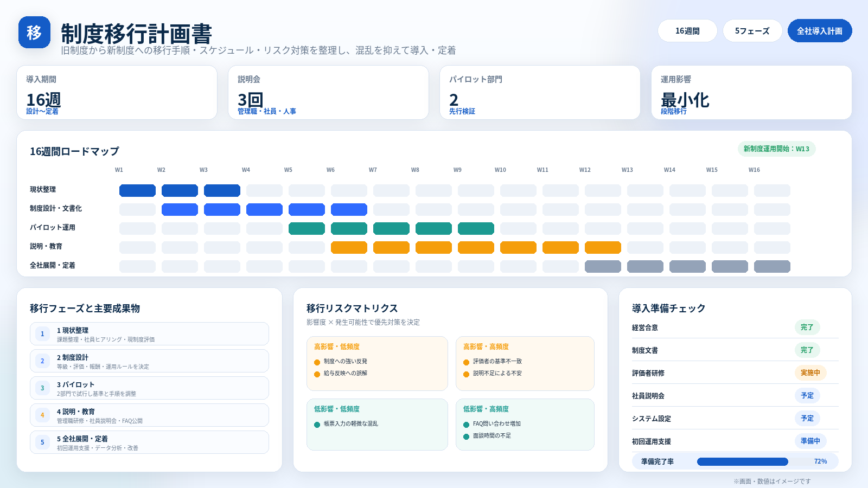Select phase 4 説明・教育 number badge
This screenshot has height=488, width=868.
(42, 415)
